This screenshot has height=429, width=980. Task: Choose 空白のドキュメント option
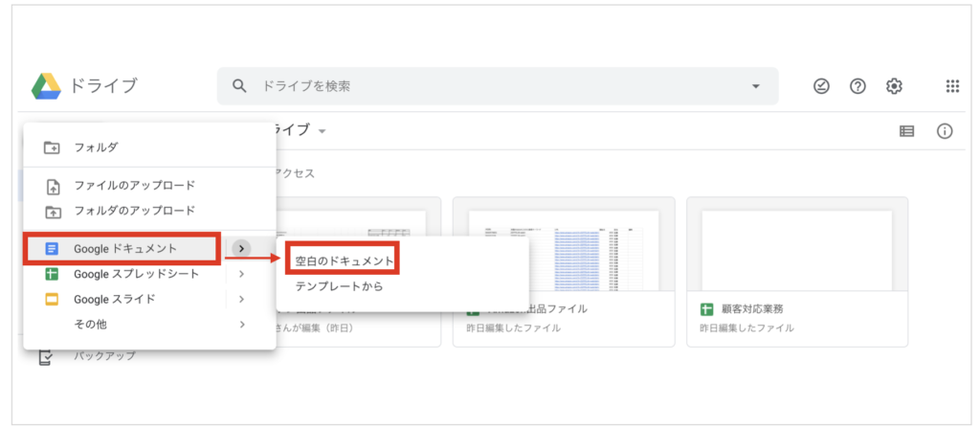343,260
